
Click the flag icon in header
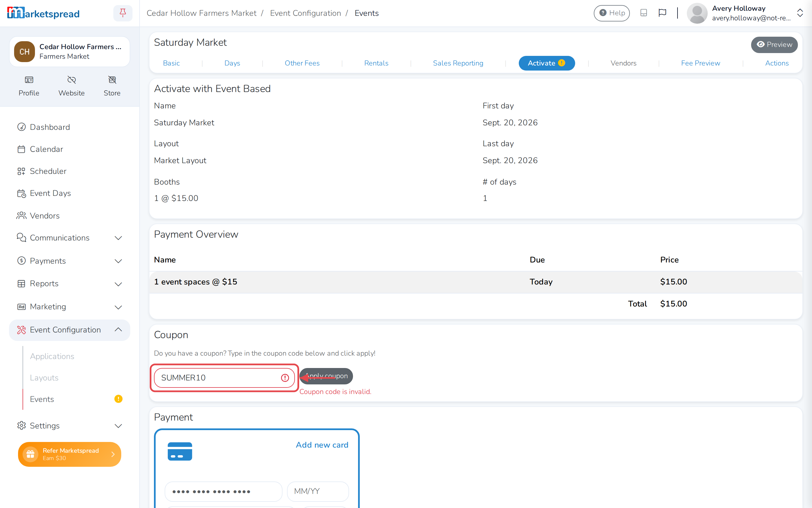[x=662, y=13]
